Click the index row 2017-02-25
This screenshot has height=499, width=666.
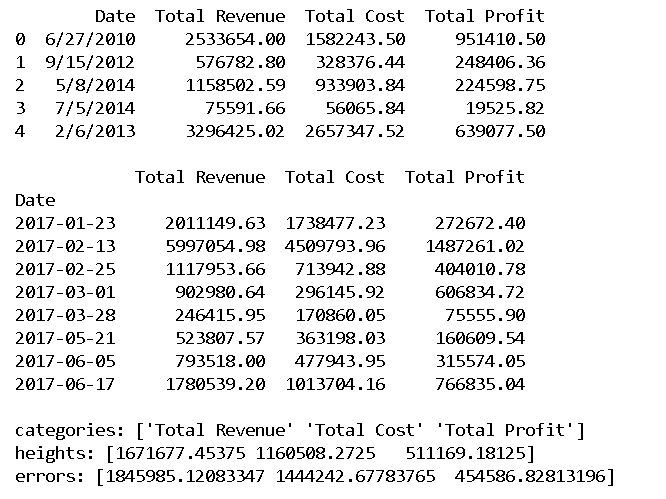(x=65, y=269)
